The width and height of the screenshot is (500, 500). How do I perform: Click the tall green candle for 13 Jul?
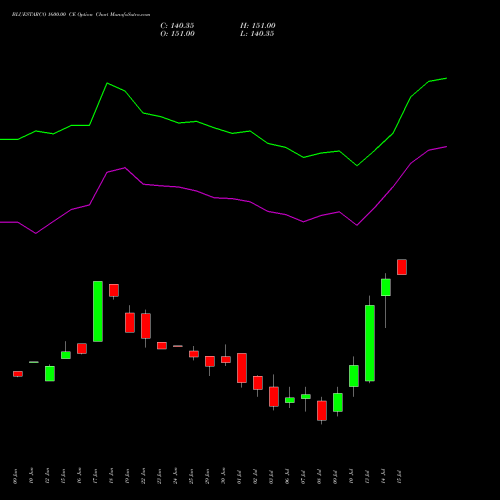click(x=370, y=343)
